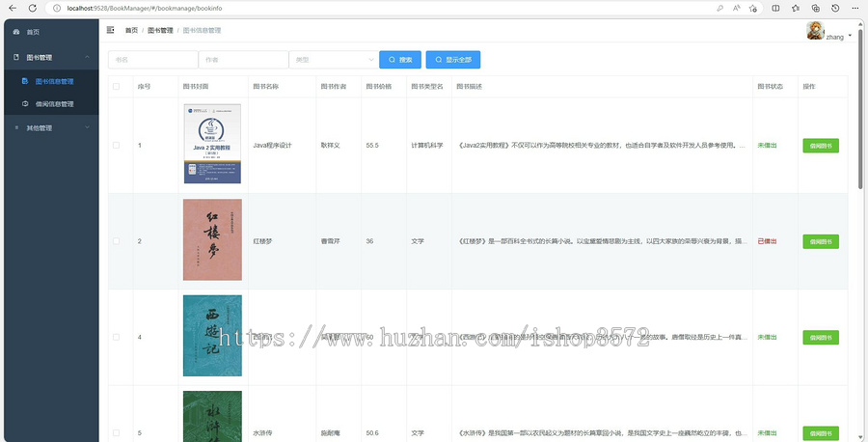Image resolution: width=868 pixels, height=442 pixels.
Task: Click 借阅图书 button for 水浒传
Action: 821,433
